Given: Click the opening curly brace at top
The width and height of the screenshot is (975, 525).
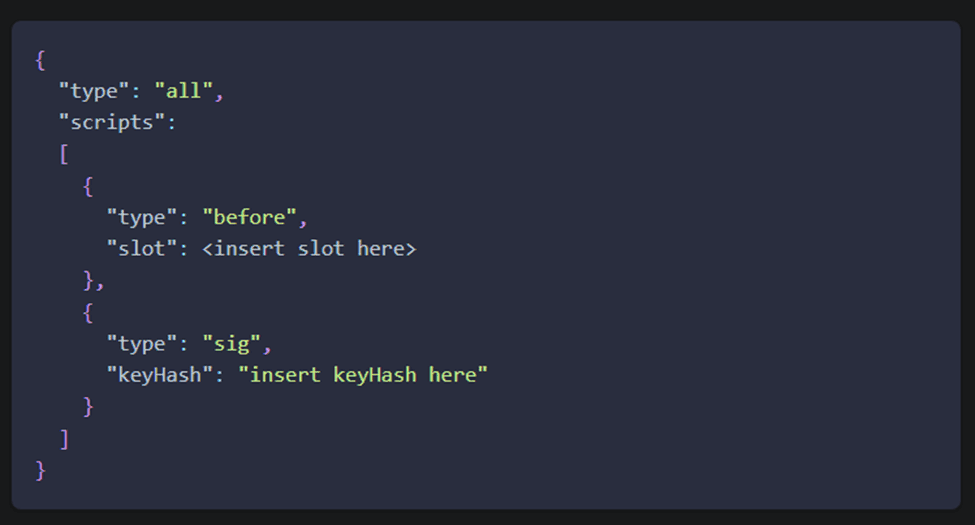Looking at the screenshot, I should (40, 60).
